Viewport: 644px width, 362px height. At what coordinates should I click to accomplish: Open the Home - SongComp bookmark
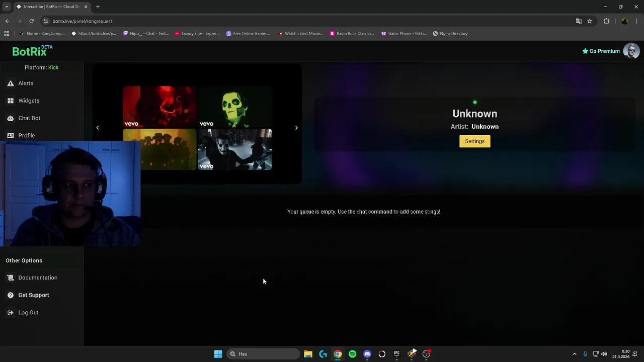(x=42, y=34)
